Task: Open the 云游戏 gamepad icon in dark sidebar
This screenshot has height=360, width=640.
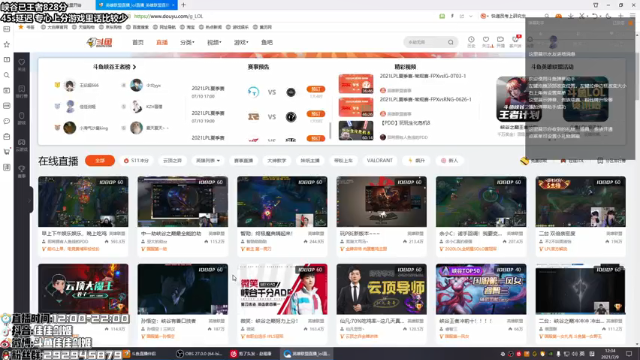Action: click(x=22, y=144)
